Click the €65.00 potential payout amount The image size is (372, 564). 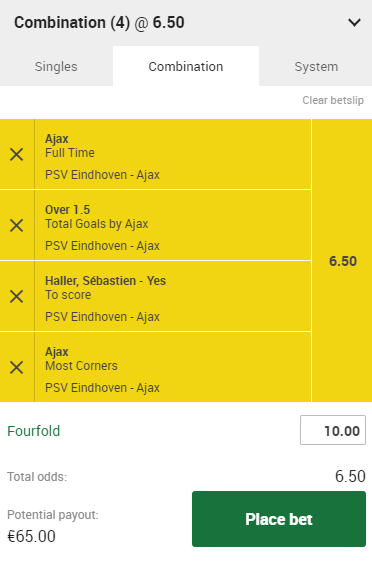tap(31, 536)
